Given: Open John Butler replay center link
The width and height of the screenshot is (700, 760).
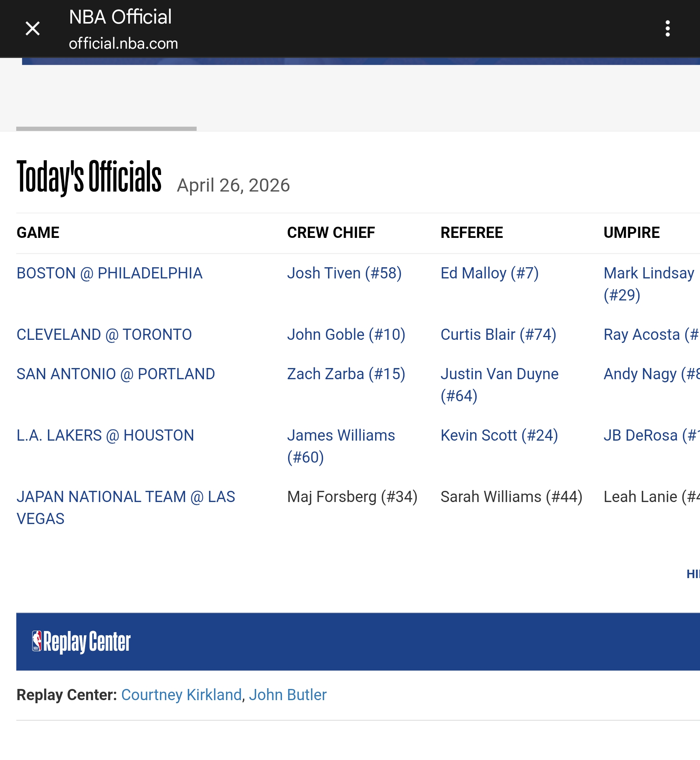Looking at the screenshot, I should (x=287, y=695).
